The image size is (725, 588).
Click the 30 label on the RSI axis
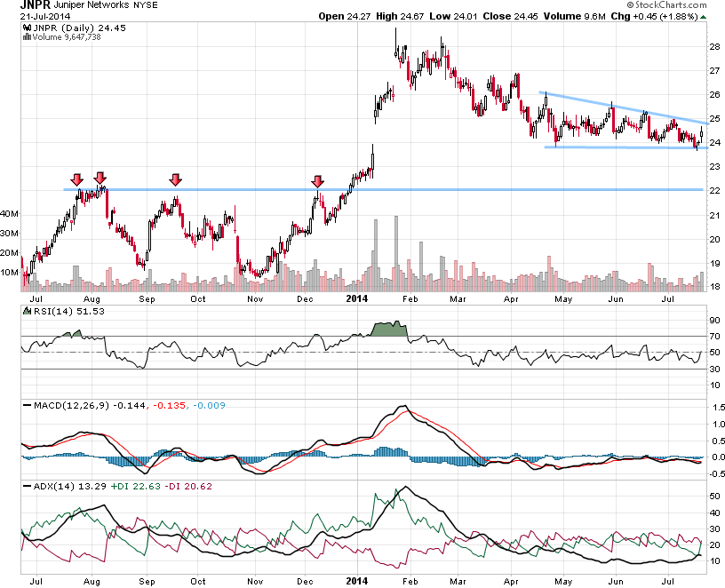(x=715, y=369)
